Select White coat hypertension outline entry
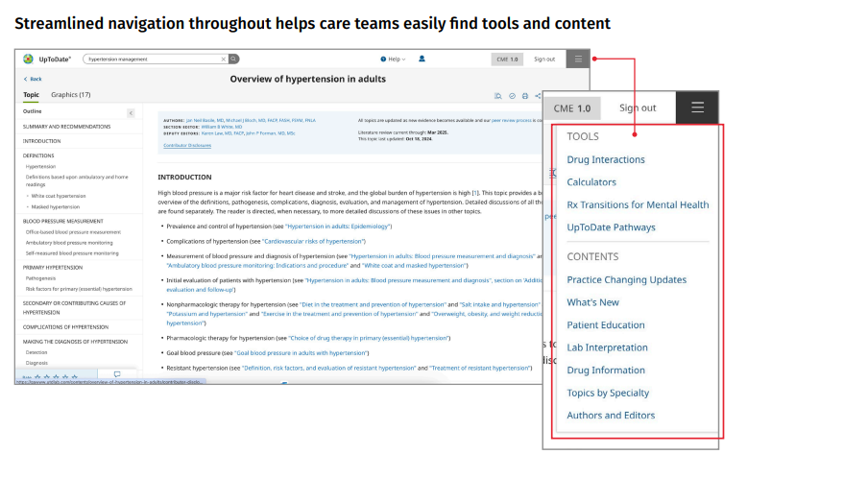 (x=59, y=196)
